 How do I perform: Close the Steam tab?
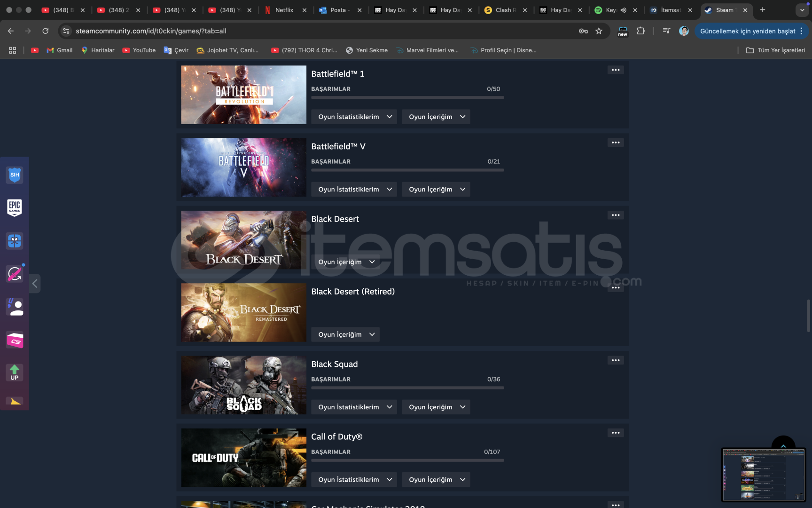[745, 10]
